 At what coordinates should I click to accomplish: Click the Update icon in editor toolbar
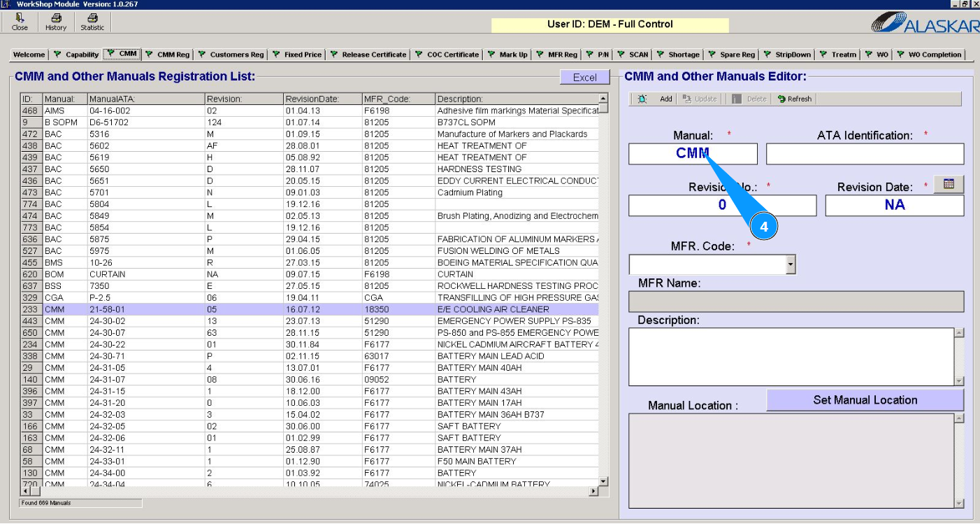(x=687, y=99)
